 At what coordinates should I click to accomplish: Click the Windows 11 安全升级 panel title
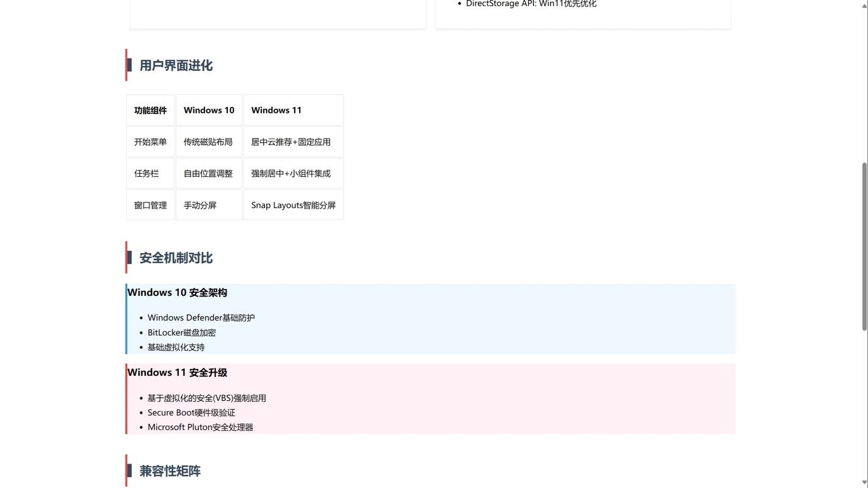177,371
